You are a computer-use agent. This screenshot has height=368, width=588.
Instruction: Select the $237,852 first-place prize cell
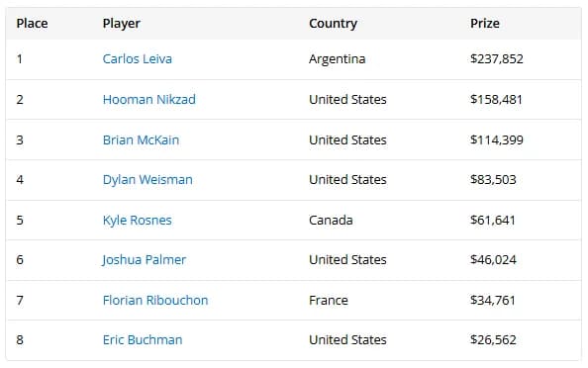click(x=497, y=58)
